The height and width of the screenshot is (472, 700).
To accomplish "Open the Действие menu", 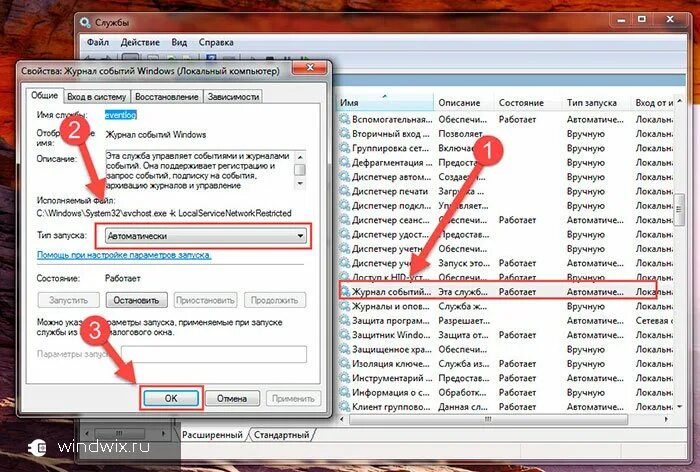I will [140, 42].
